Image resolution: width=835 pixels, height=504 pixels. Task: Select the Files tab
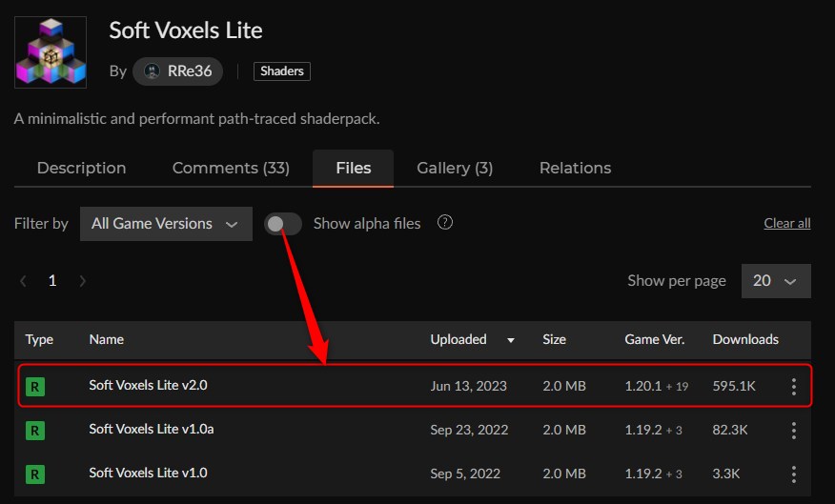point(353,169)
